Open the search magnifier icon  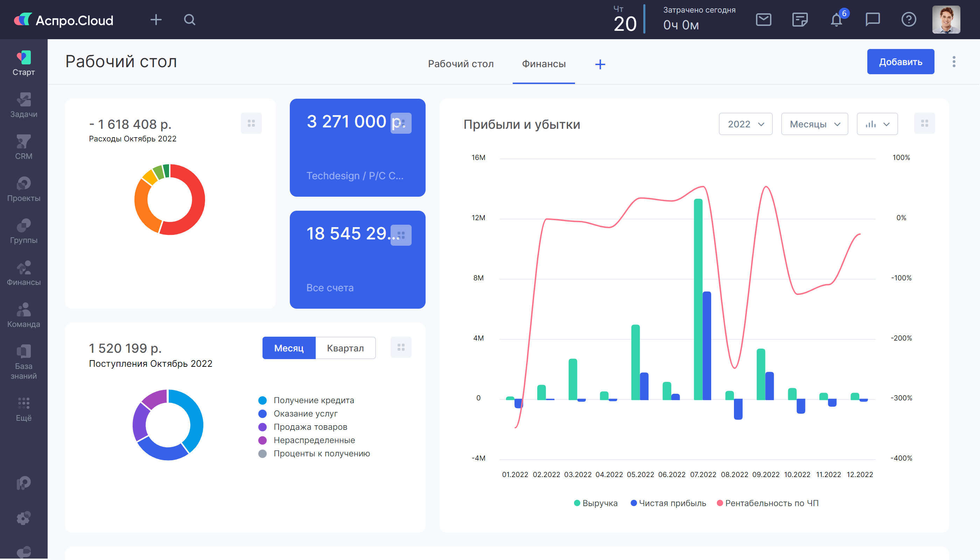click(190, 20)
